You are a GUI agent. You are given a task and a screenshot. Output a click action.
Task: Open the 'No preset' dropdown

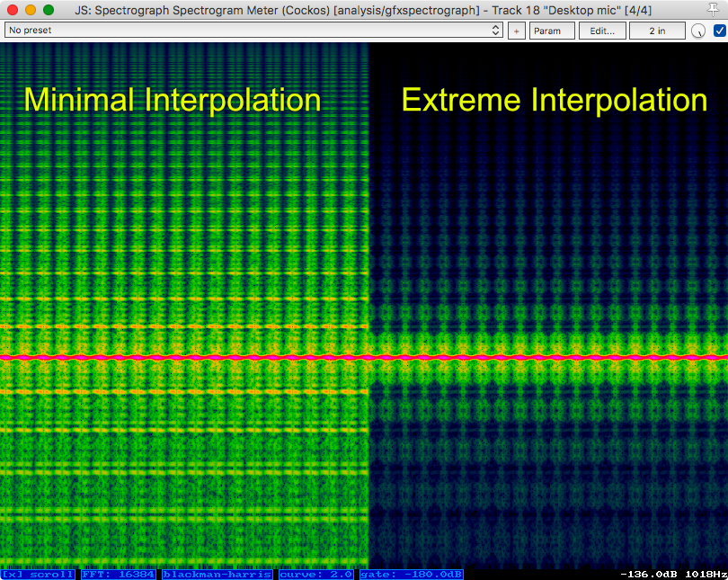(243, 30)
